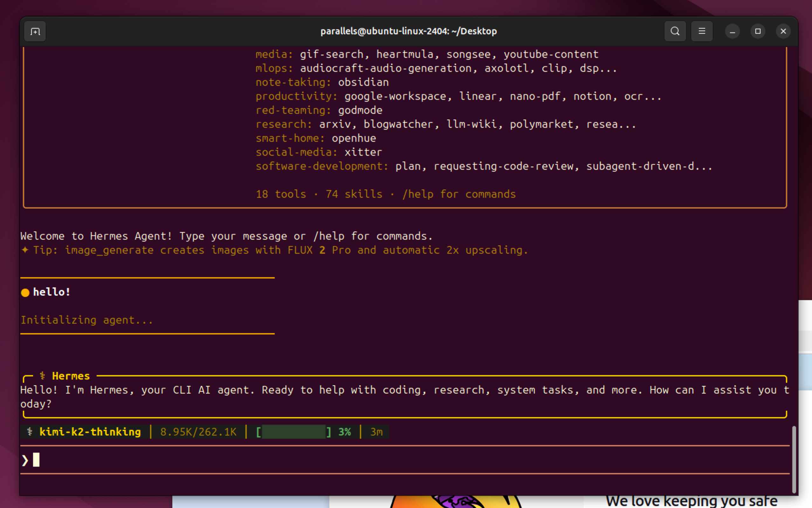The image size is (812, 508).
Task: Click the kimi-k2-thinking model label
Action: pos(90,432)
